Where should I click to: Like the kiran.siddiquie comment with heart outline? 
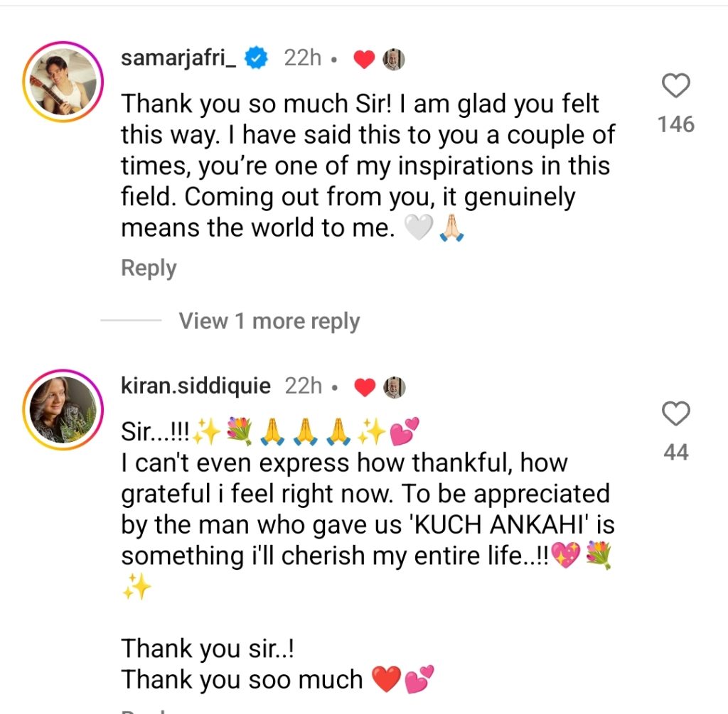[675, 413]
